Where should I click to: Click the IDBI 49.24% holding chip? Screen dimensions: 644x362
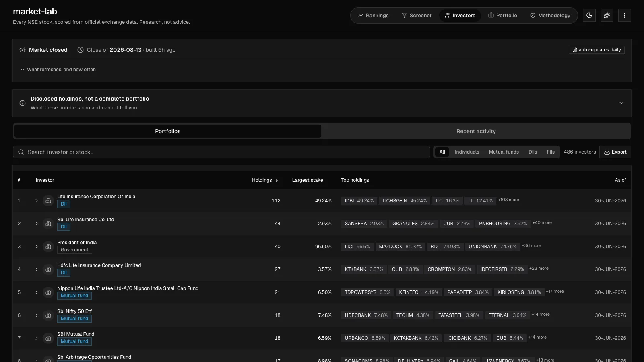tap(359, 201)
